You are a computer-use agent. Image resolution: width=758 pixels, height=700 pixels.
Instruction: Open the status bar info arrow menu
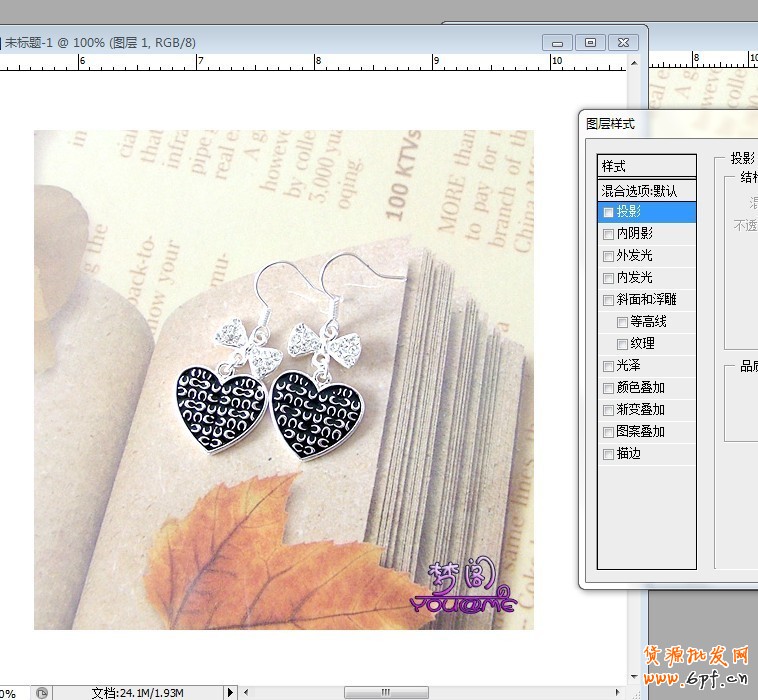pyautogui.click(x=231, y=693)
